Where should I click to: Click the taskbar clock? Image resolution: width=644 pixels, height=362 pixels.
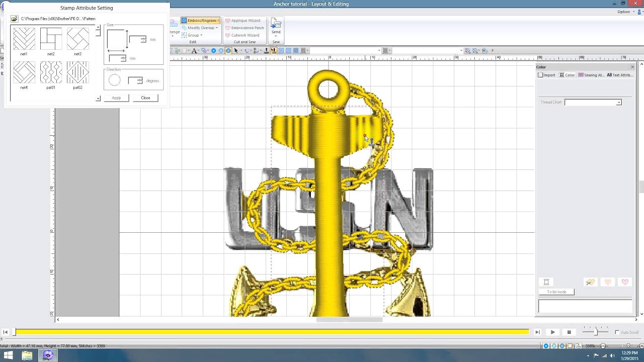pyautogui.click(x=629, y=355)
